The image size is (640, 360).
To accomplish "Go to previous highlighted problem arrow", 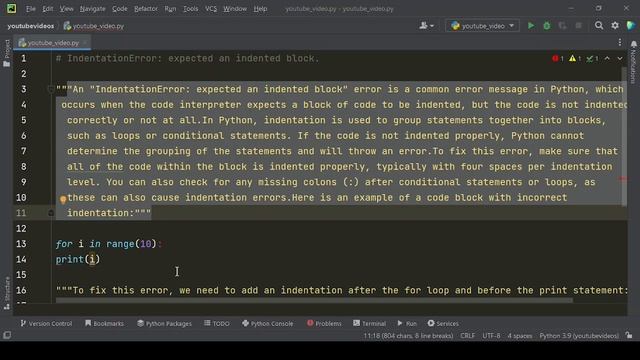I will (607, 59).
